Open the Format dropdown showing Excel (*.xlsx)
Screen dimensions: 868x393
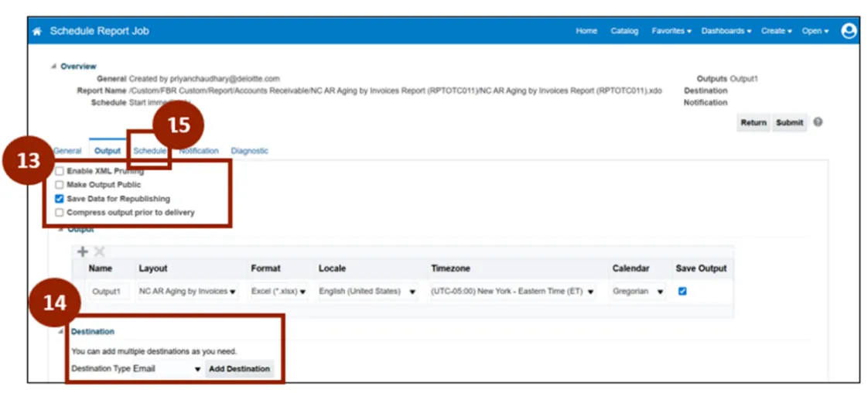279,291
